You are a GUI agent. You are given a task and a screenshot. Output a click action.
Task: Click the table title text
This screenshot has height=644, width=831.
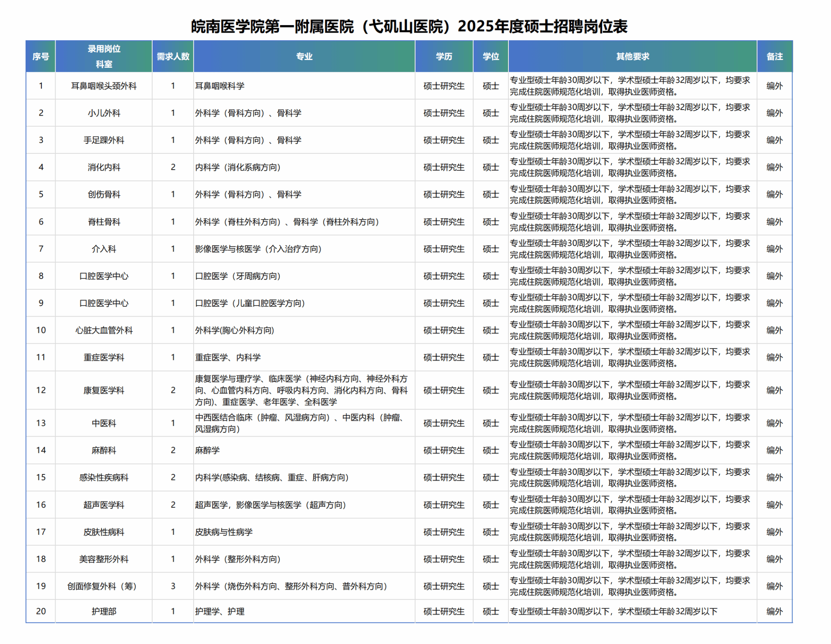pos(409,27)
